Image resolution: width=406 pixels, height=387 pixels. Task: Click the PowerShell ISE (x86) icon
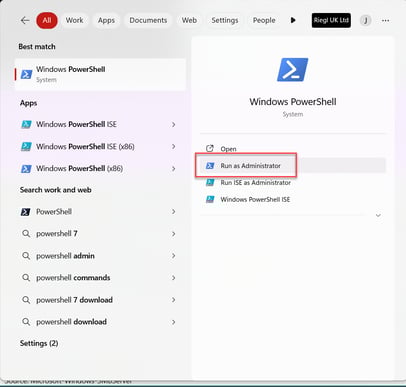tap(26, 146)
